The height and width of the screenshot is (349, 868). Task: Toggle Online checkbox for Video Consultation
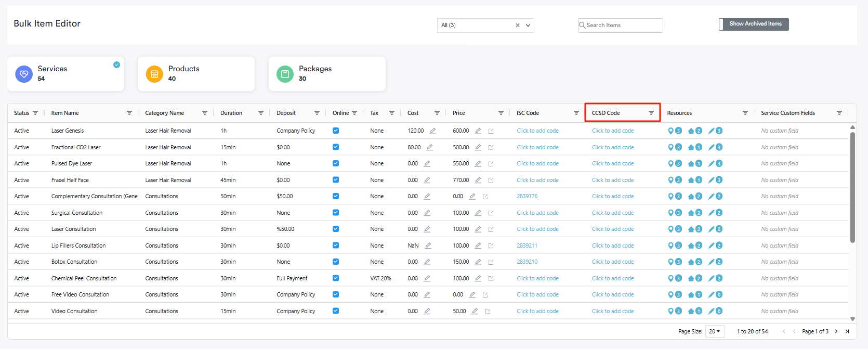point(336,311)
